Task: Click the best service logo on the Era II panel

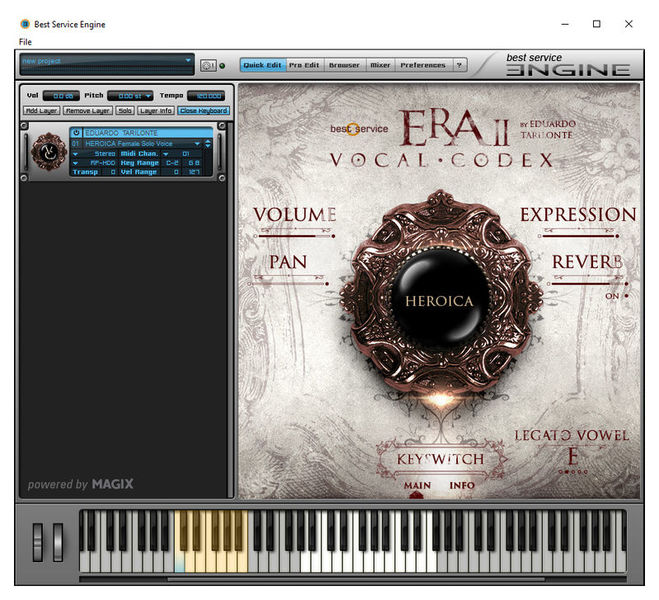Action: [359, 129]
